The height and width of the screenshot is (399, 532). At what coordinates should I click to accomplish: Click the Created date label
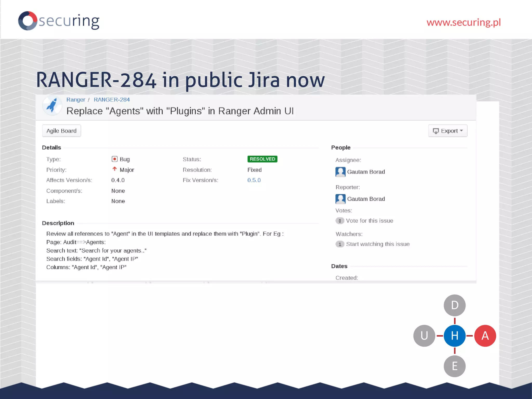(347, 278)
